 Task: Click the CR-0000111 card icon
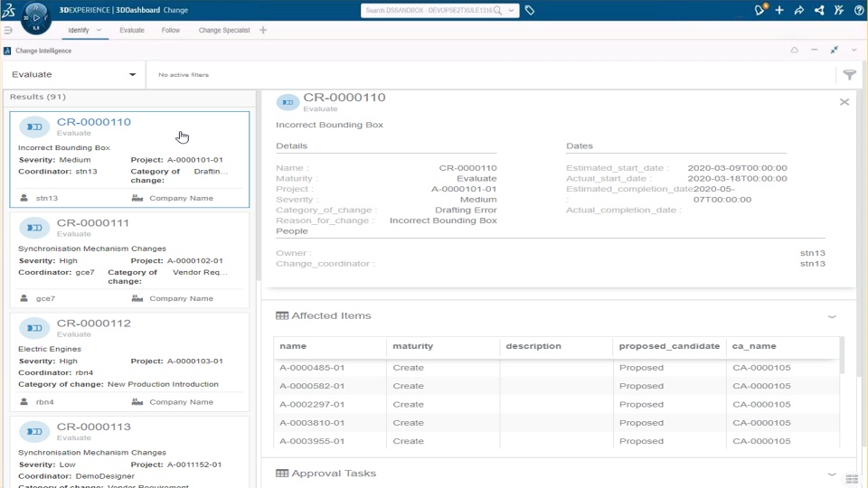(34, 228)
